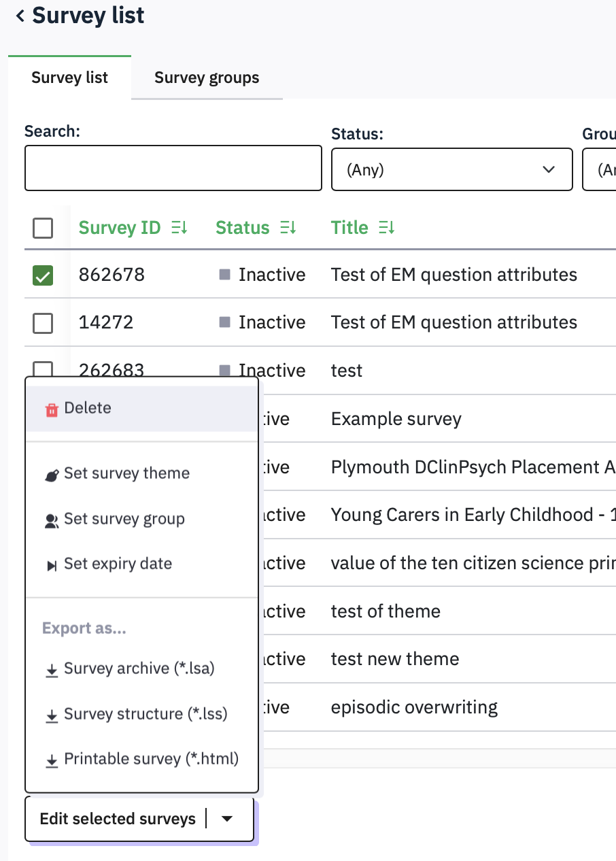This screenshot has width=616, height=861.
Task: Sort by Survey ID using sort icon
Action: point(179,228)
